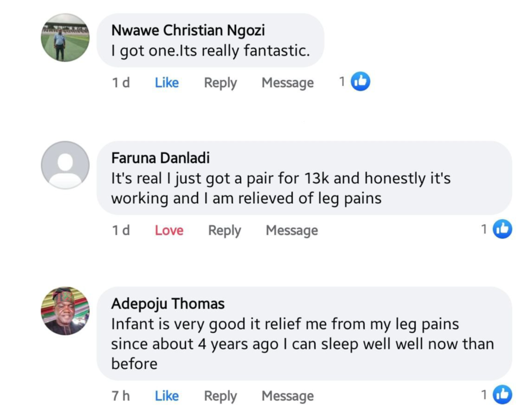Message Nwawe Christian Ngozi
This screenshot has height=420, width=526.
(288, 83)
